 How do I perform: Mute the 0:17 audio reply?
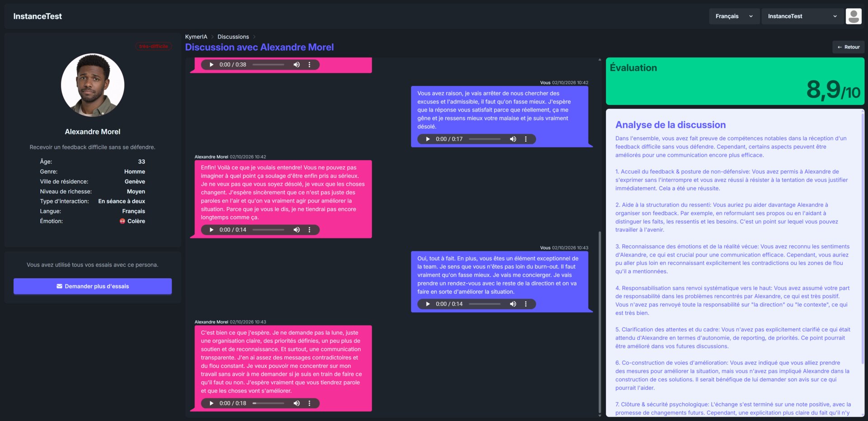coord(513,139)
